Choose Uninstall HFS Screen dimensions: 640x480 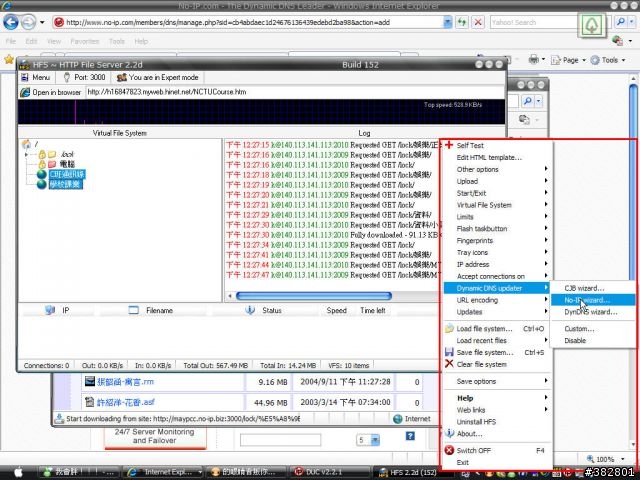point(497,422)
